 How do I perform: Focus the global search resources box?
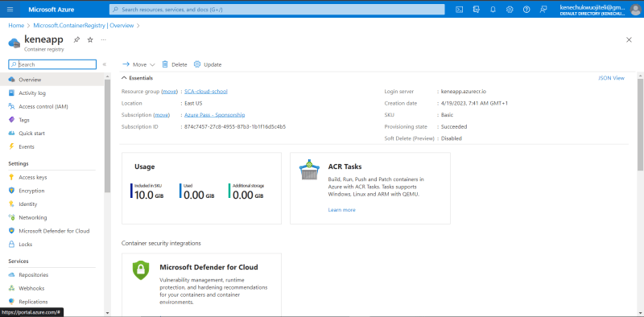[x=277, y=10]
